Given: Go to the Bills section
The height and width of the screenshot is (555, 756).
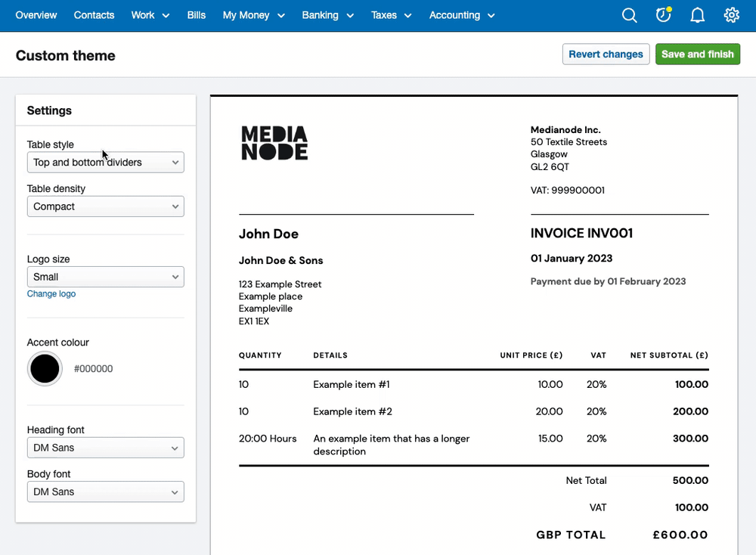Looking at the screenshot, I should [x=196, y=15].
